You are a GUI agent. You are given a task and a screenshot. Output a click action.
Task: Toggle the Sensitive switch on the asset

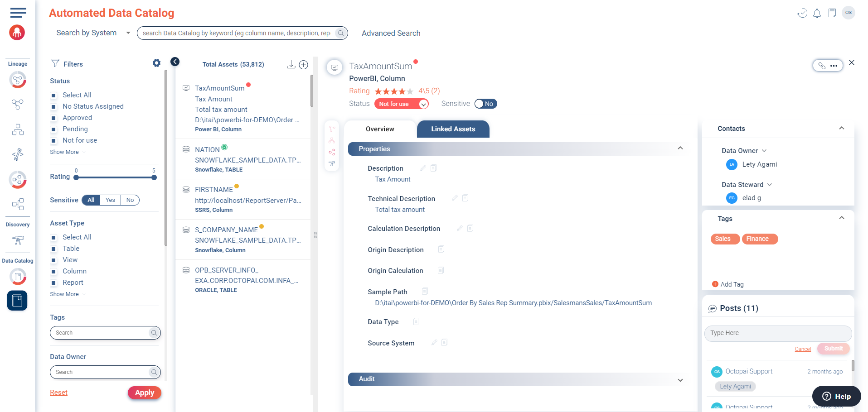click(x=485, y=104)
